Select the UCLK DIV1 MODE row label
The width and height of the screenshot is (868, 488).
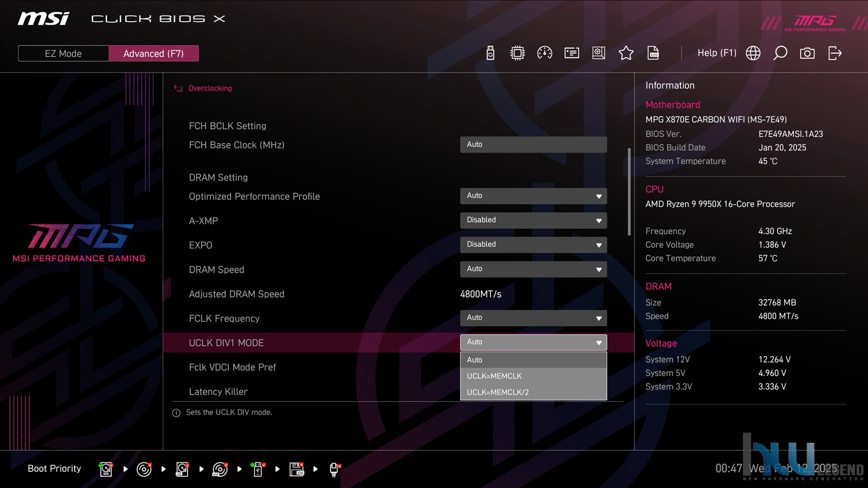[x=226, y=343]
